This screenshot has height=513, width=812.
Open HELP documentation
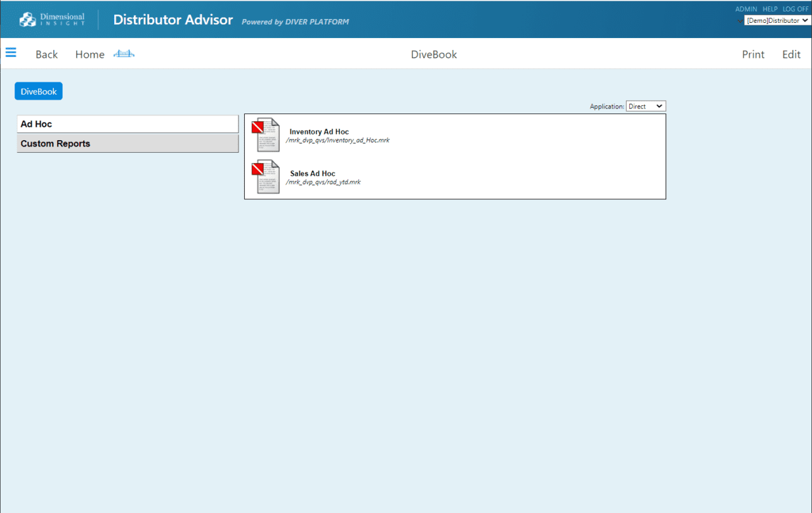[x=769, y=9]
